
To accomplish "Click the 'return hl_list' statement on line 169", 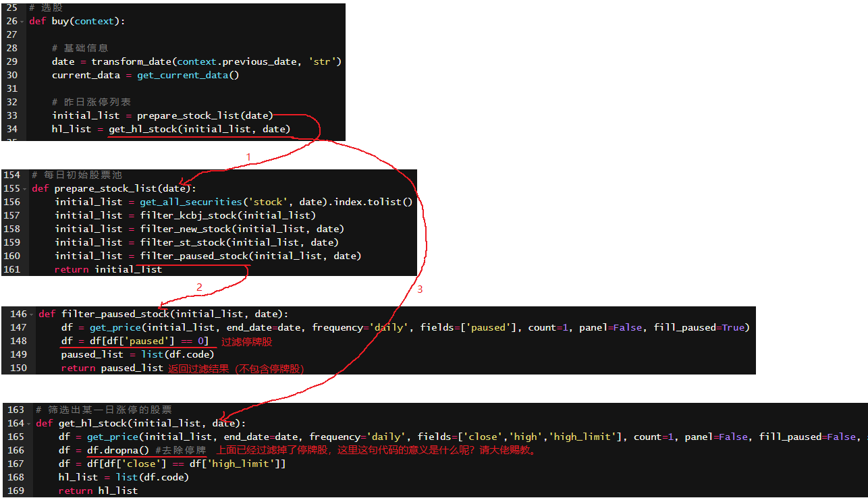I will click(98, 491).
